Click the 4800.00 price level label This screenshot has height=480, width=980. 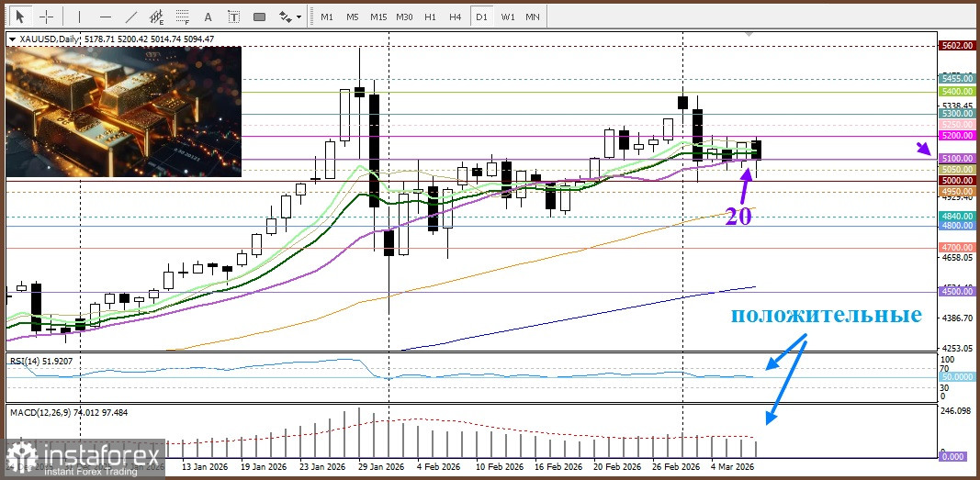pos(958,226)
